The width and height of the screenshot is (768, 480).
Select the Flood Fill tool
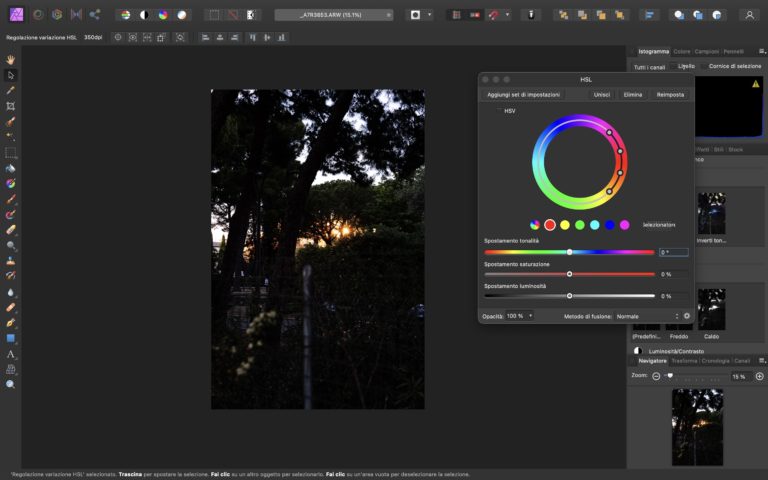coord(10,168)
